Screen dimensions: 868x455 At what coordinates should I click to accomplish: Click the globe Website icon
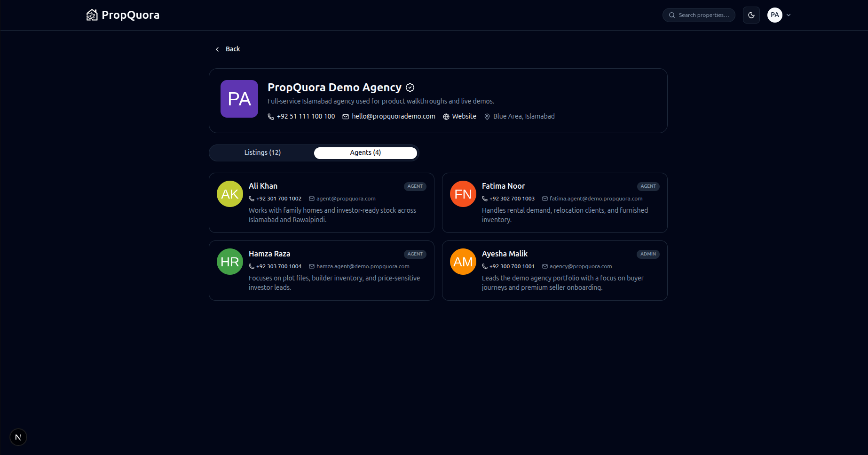coord(446,117)
